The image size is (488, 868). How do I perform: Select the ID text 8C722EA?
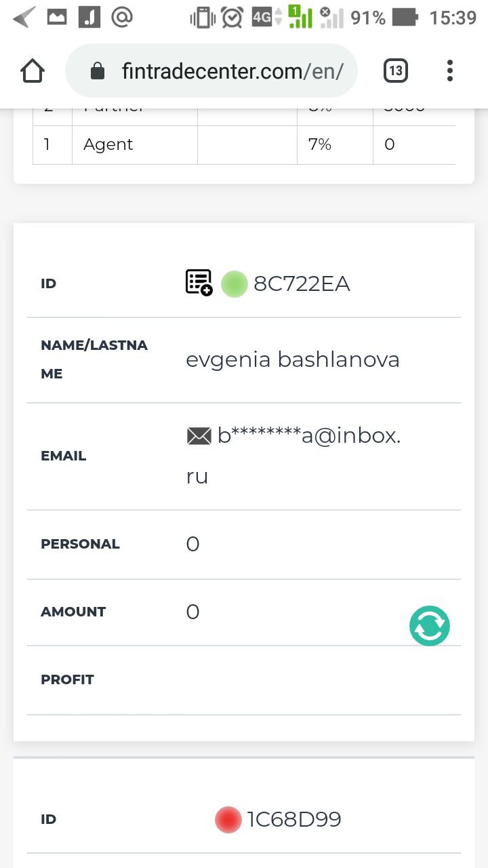302,283
